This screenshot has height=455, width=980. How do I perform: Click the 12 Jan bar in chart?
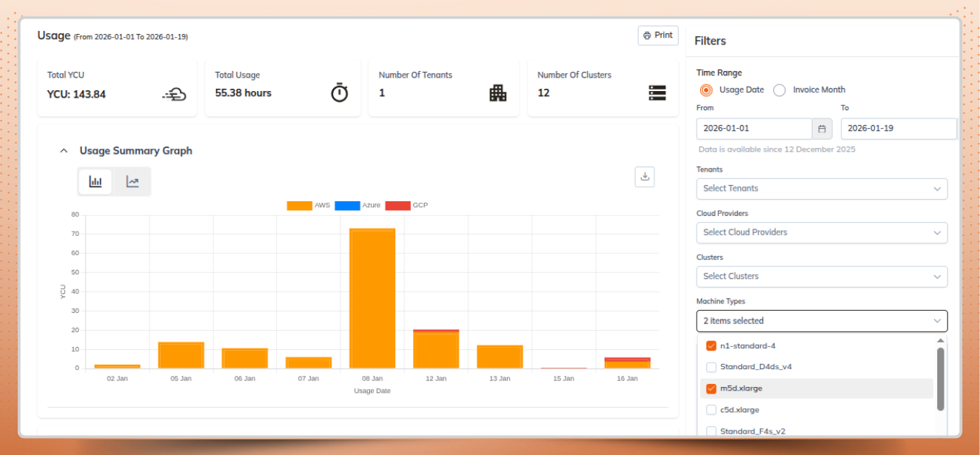436,349
